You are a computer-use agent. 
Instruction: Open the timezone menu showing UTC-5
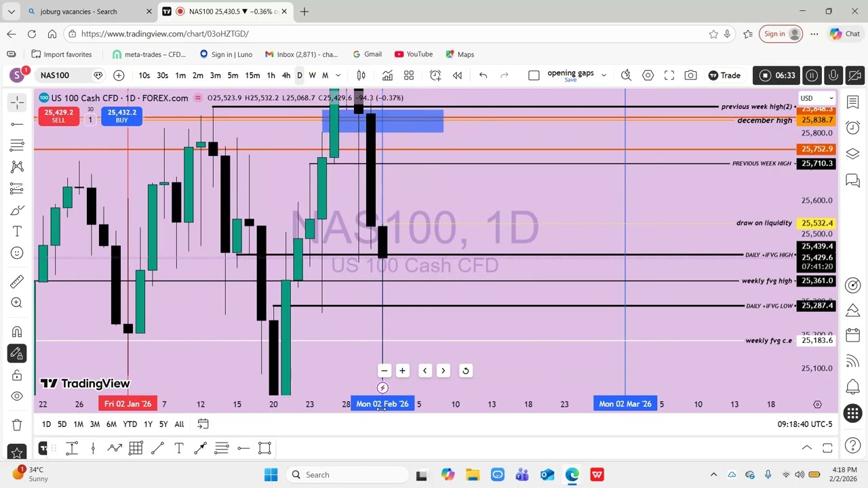(805, 424)
